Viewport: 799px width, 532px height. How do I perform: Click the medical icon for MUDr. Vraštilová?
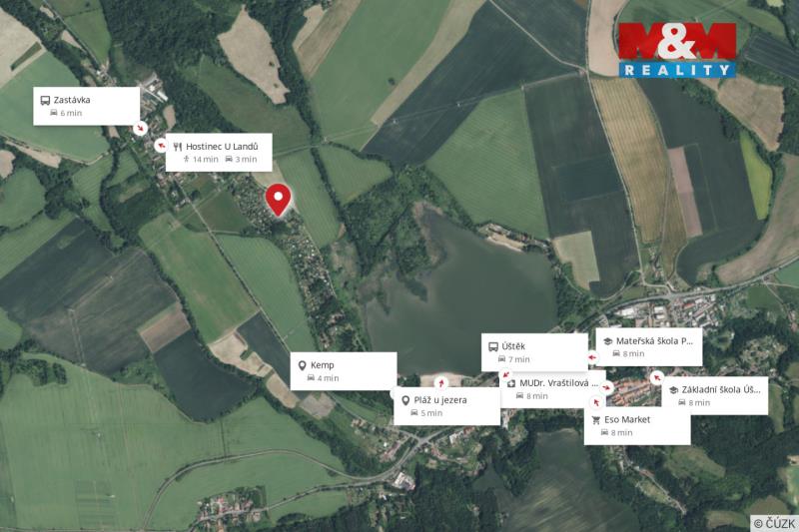pyautogui.click(x=511, y=383)
